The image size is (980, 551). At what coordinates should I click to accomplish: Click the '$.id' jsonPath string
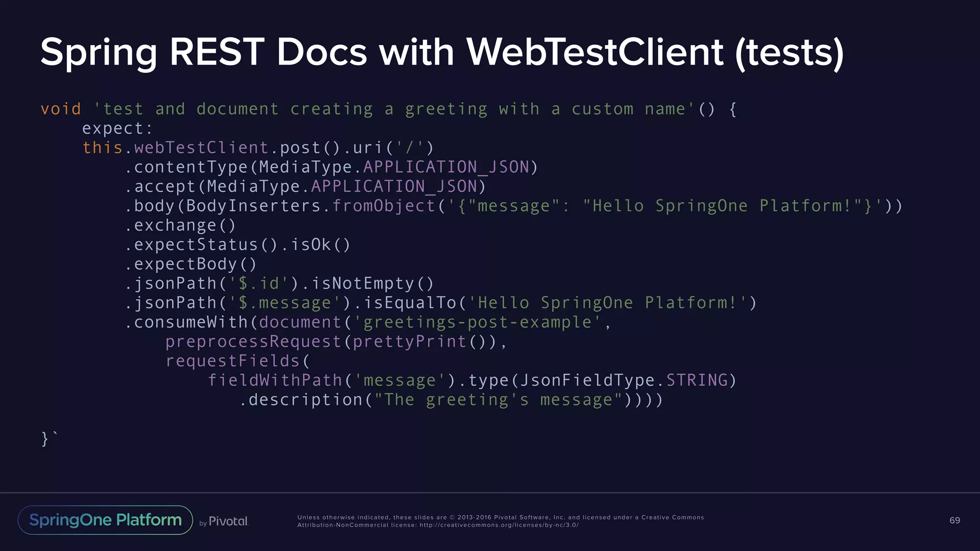259,284
